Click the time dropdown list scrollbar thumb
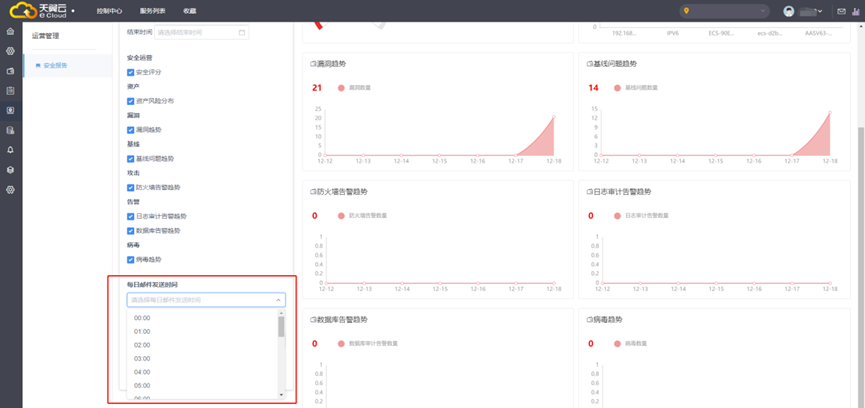Screen dimensions: 865x408 coord(281,326)
